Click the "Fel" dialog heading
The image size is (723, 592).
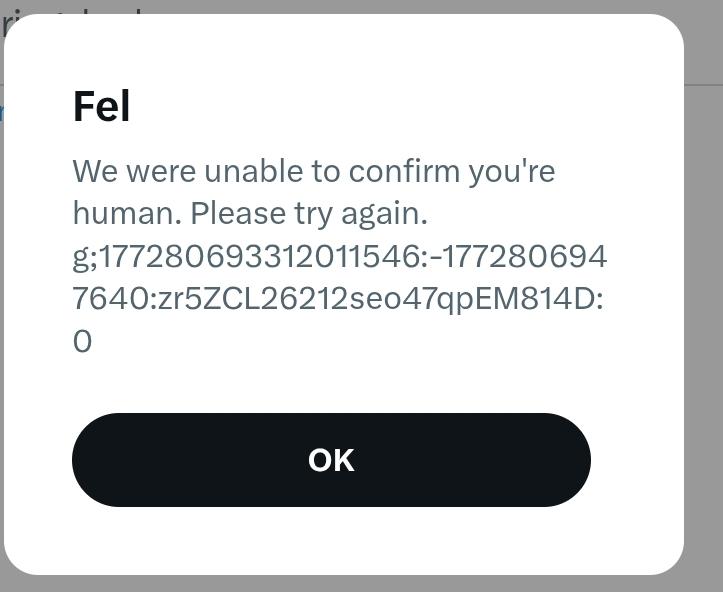101,106
